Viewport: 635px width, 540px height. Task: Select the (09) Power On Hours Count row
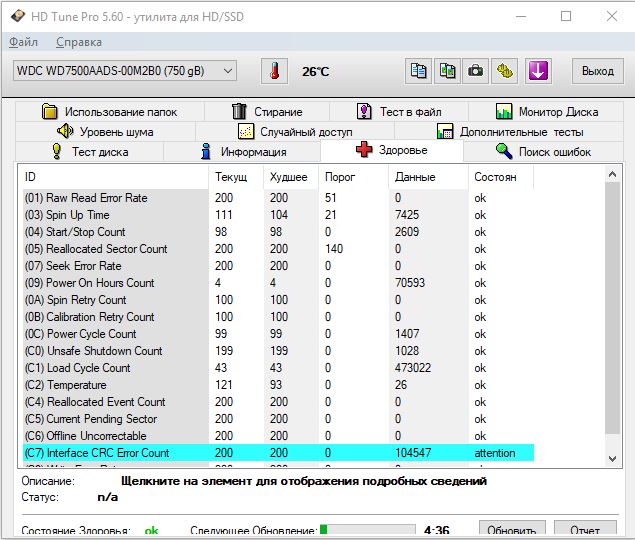tap(278, 283)
